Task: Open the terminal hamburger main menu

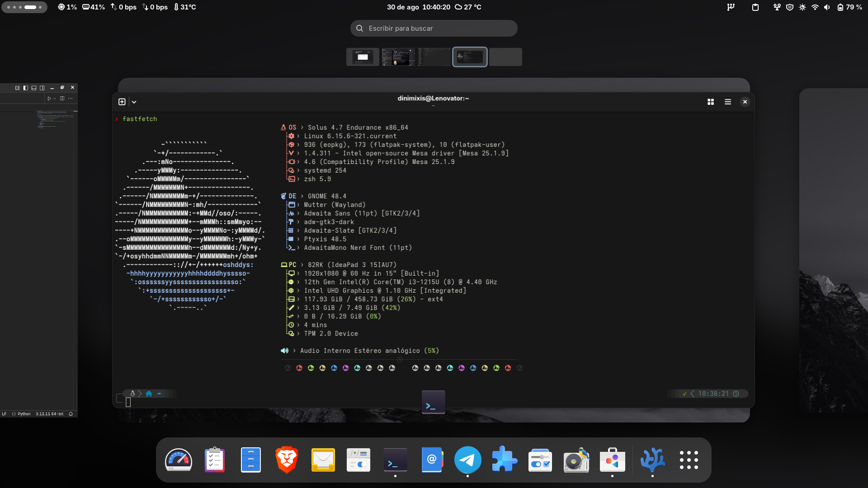Action: click(728, 102)
